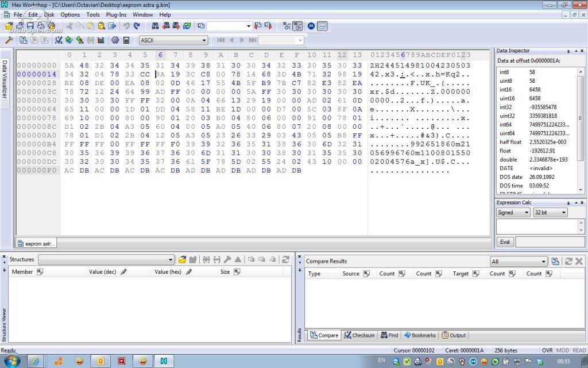
Task: Select Intel byte order icon
Action: point(323,26)
